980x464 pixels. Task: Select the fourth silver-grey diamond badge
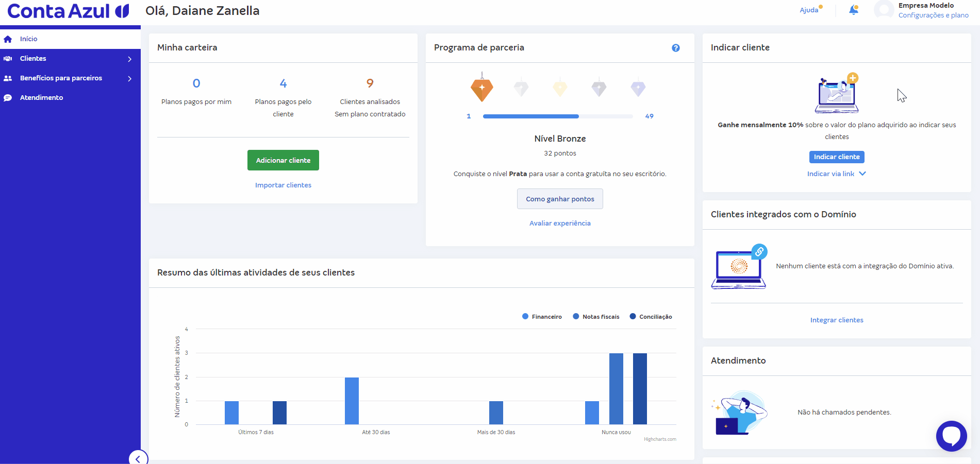(x=599, y=88)
